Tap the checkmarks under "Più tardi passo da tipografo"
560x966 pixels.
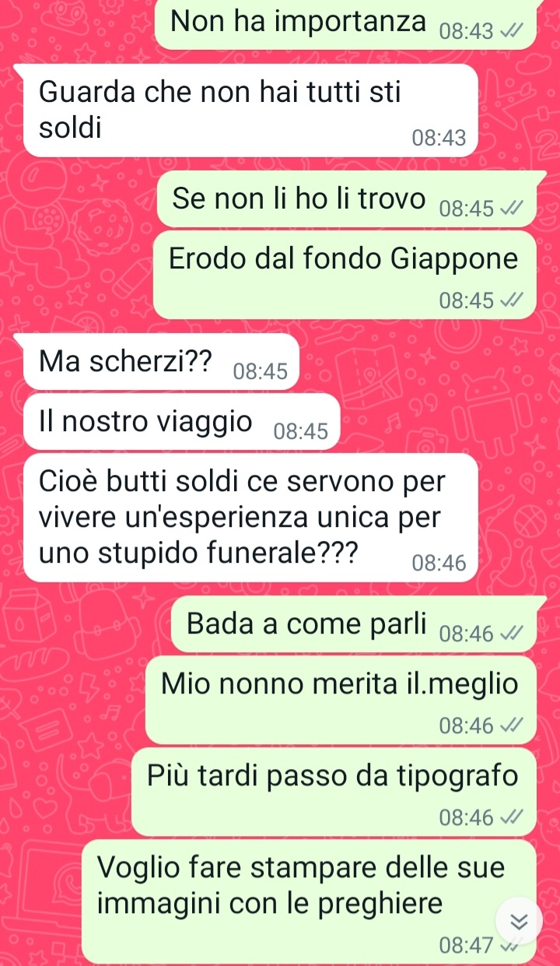coord(513,817)
